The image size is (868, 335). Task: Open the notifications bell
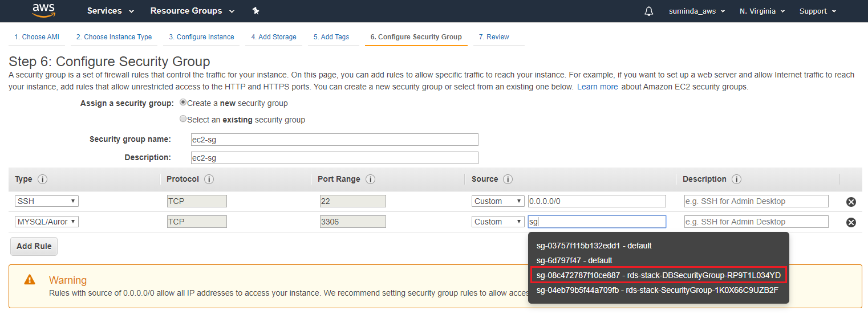tap(648, 11)
